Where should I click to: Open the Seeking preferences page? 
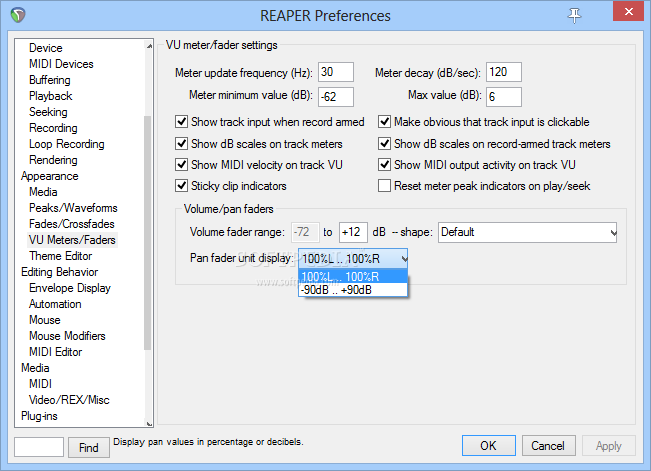48,112
